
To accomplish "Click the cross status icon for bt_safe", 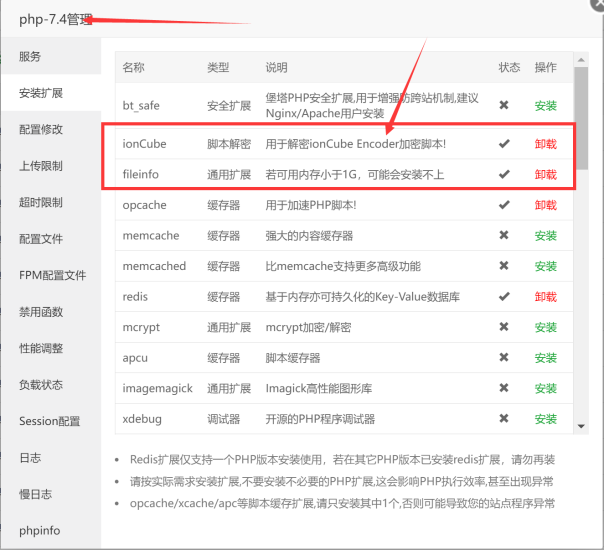I will (x=504, y=105).
